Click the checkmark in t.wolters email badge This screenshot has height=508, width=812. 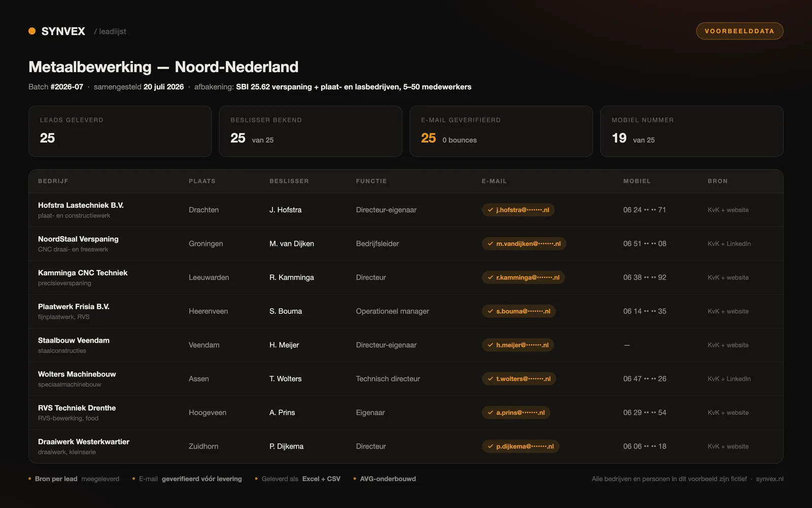(x=490, y=379)
